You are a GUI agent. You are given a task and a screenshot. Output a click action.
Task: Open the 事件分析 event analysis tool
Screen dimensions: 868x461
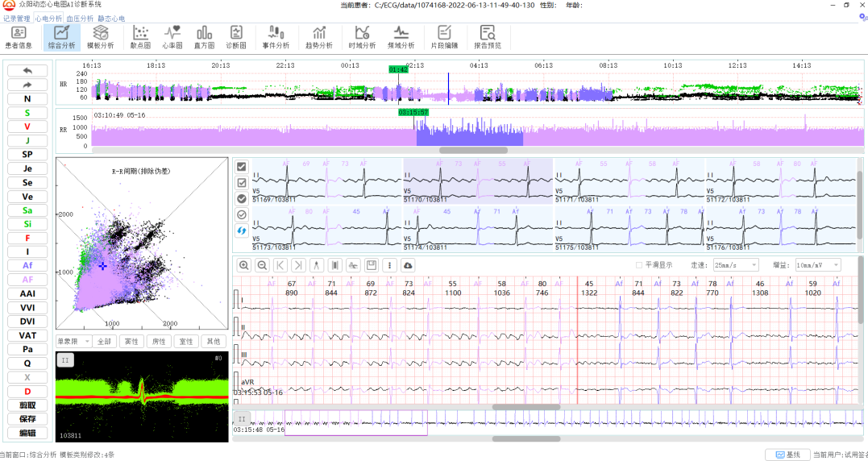click(x=276, y=37)
